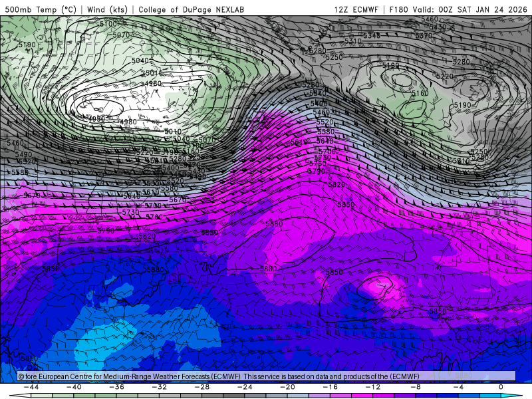Click the -28 color scale label
The height and width of the screenshot is (399, 532).
202,387
